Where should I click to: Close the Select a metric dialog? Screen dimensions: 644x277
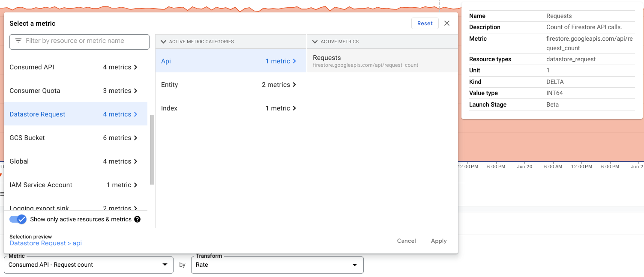447,24
